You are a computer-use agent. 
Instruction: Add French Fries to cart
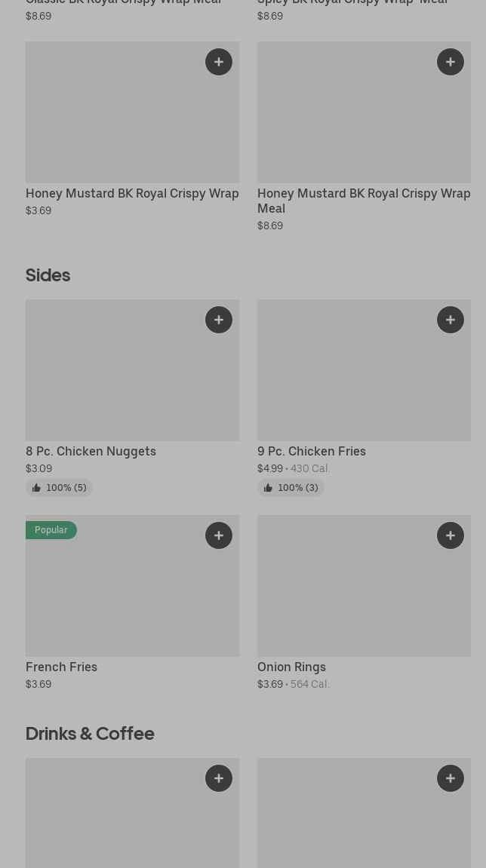tap(219, 535)
